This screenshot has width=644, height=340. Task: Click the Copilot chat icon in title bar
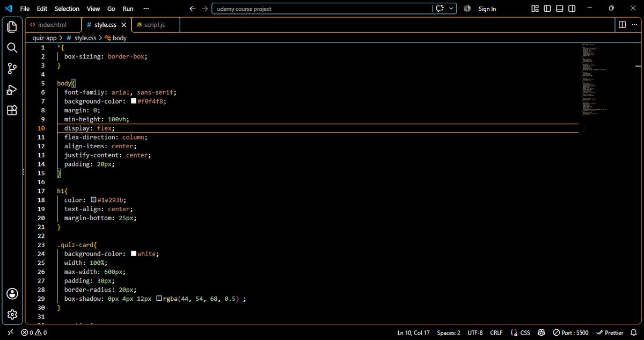tap(441, 9)
